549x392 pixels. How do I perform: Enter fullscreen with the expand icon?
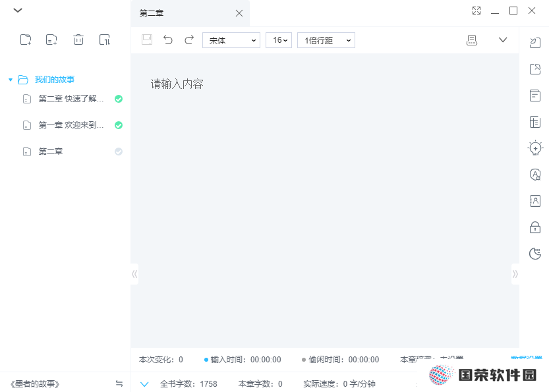(x=477, y=11)
